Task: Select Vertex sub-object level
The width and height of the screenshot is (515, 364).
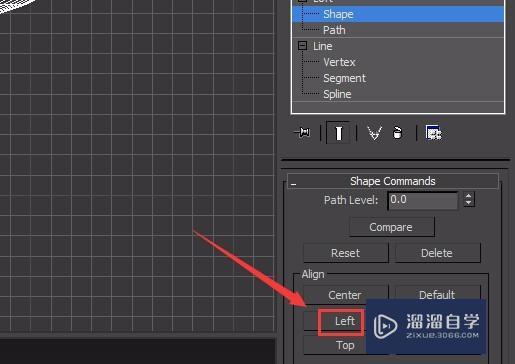Action: [339, 62]
